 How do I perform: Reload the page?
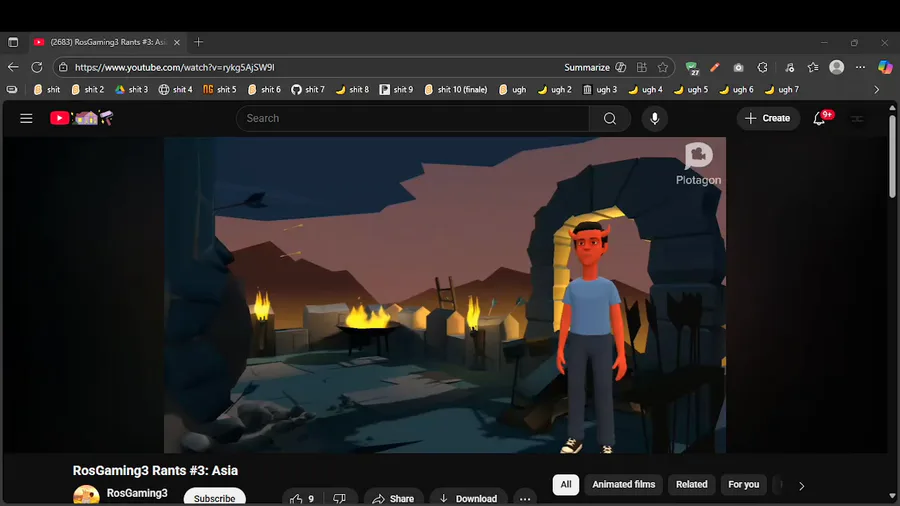click(x=37, y=67)
